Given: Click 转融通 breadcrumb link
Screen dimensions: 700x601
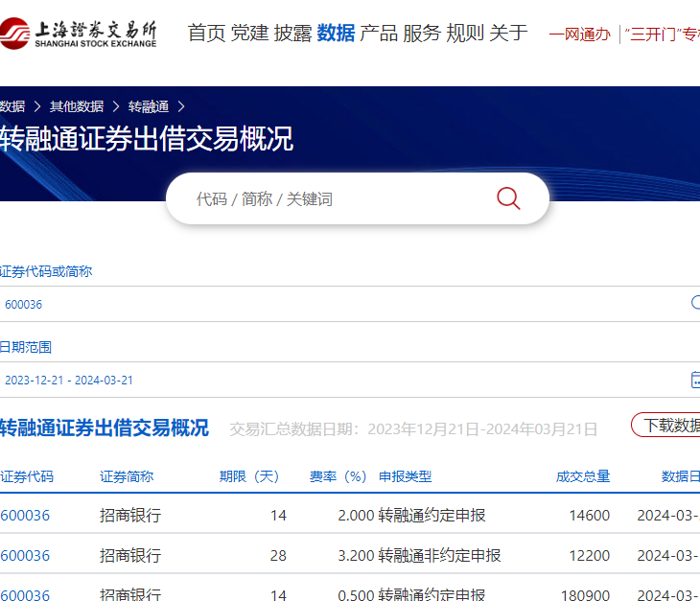Looking at the screenshot, I should point(148,106).
